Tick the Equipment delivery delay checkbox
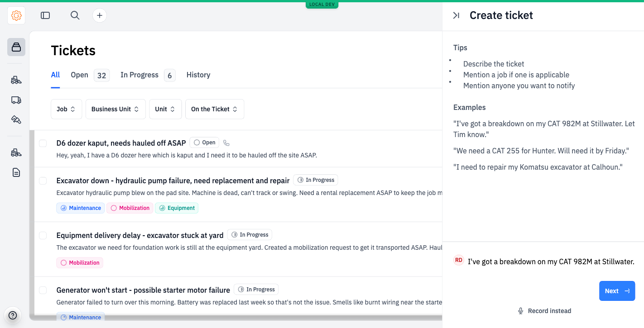Screen dimensions: 644x328 coord(43,236)
